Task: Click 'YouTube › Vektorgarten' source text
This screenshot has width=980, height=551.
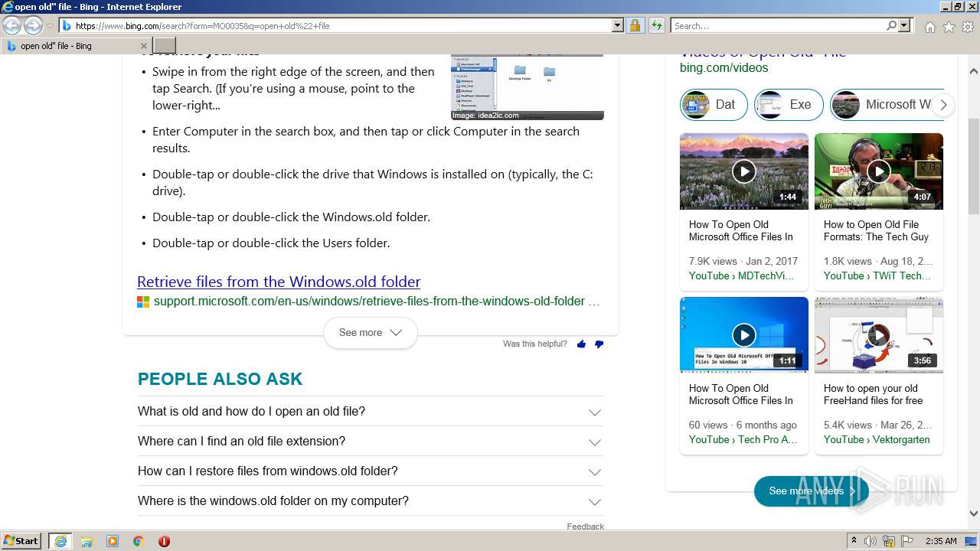Action: [x=877, y=440]
